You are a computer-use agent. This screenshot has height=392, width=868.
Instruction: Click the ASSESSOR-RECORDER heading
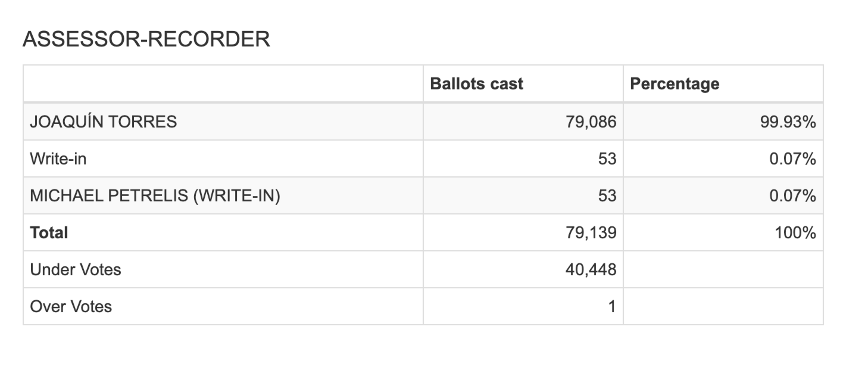146,39
